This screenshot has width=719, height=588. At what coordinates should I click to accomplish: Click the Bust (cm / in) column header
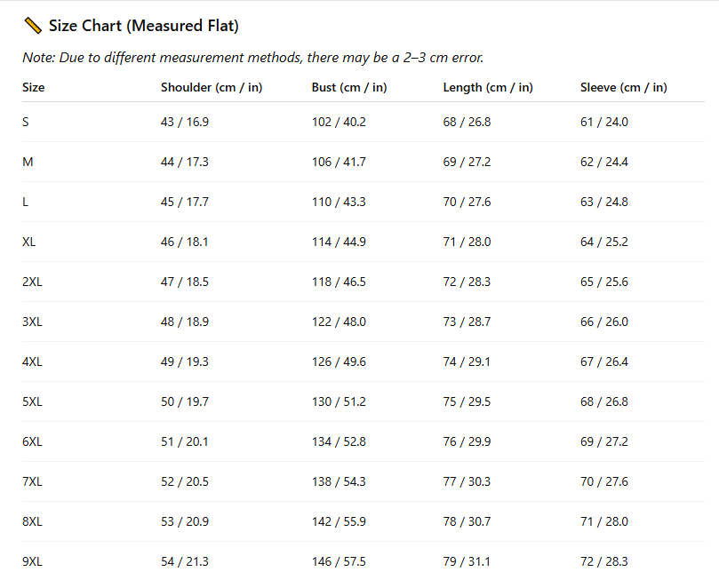(x=349, y=87)
